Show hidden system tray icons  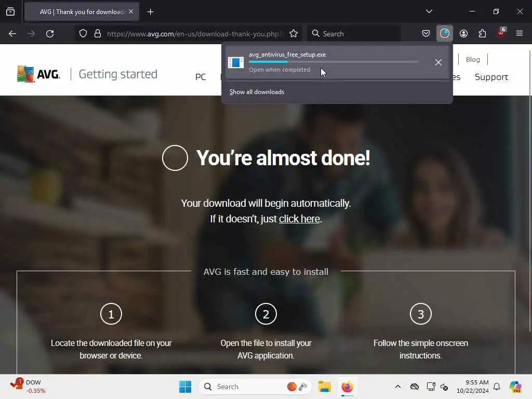point(397,387)
